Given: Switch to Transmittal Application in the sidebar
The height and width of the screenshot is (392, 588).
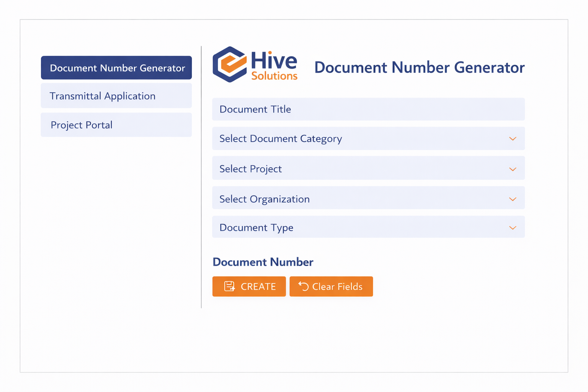Looking at the screenshot, I should tap(116, 96).
